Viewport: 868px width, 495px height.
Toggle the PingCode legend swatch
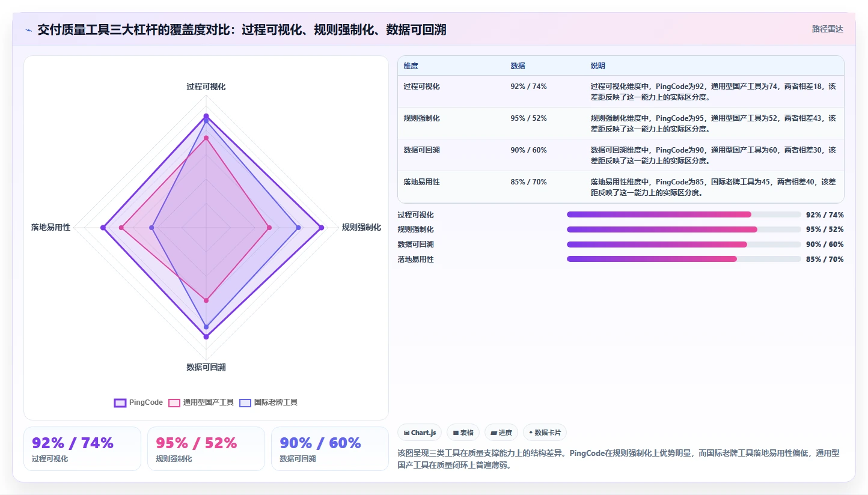click(120, 402)
